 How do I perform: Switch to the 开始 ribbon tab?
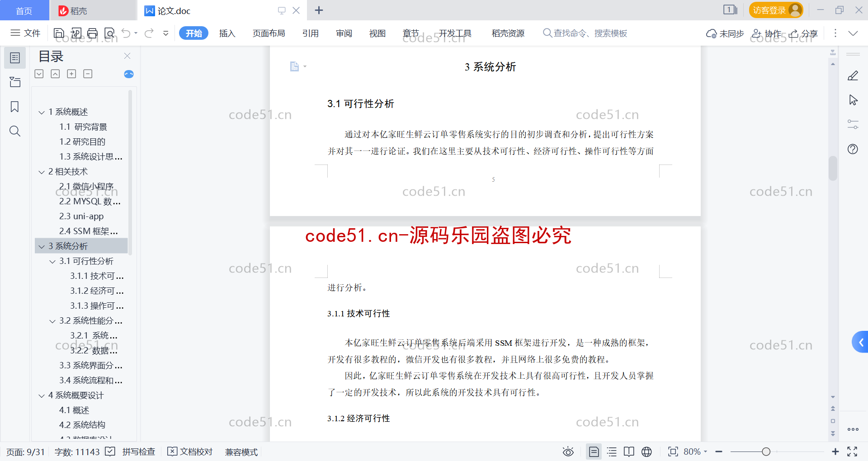(193, 33)
